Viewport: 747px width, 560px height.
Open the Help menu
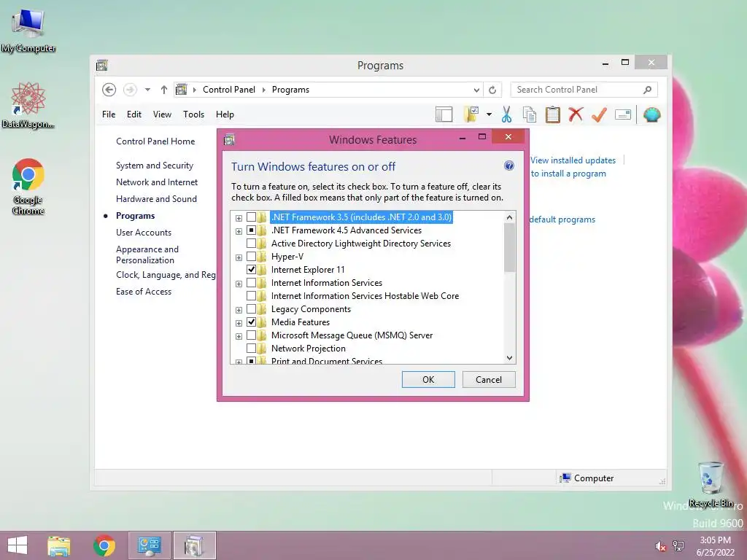pyautogui.click(x=225, y=114)
